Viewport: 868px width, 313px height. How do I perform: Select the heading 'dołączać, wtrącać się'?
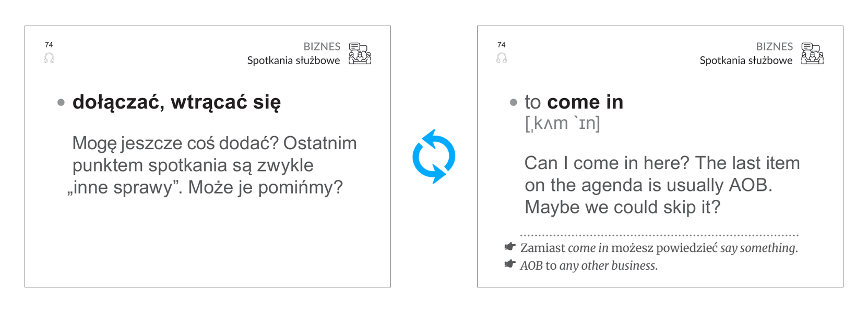click(176, 102)
